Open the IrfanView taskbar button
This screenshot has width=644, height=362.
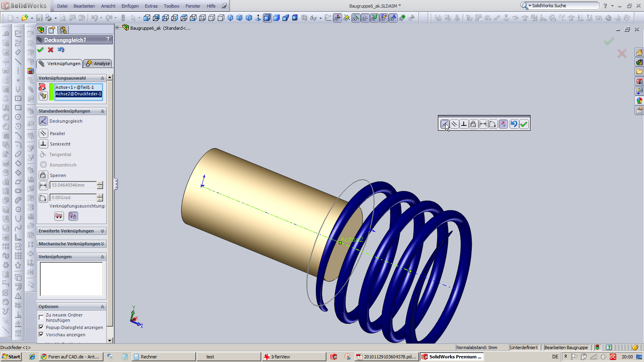point(294,357)
